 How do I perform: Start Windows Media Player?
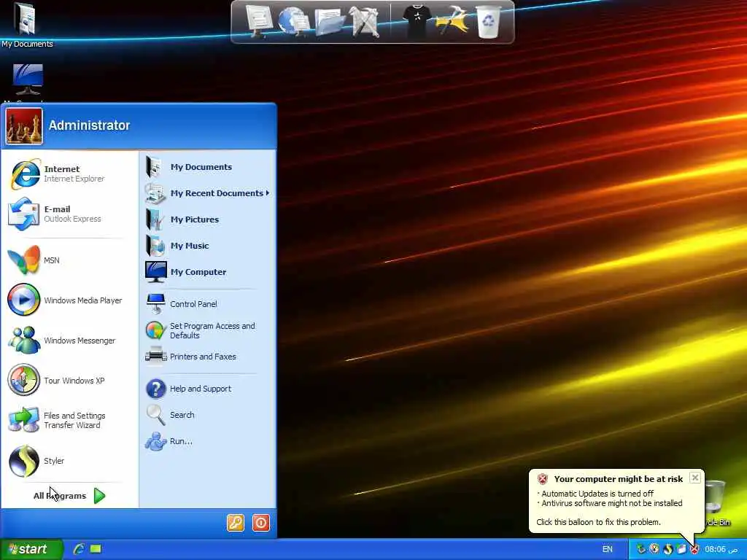point(70,300)
